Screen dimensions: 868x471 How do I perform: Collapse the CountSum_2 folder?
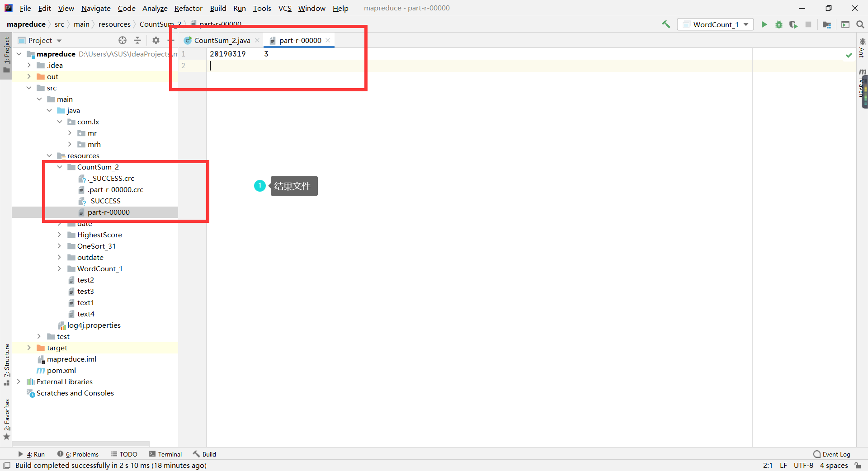pos(60,167)
